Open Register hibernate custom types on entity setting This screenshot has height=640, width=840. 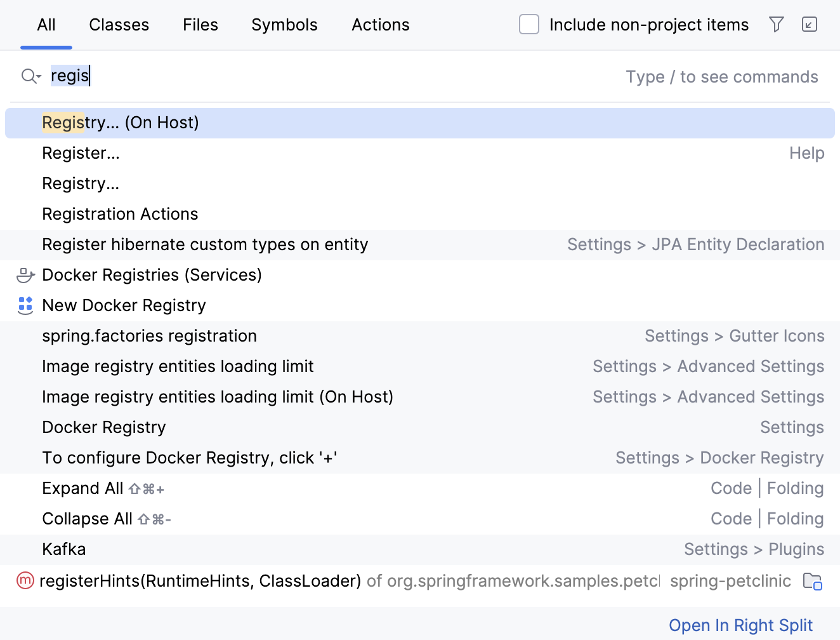click(x=205, y=244)
